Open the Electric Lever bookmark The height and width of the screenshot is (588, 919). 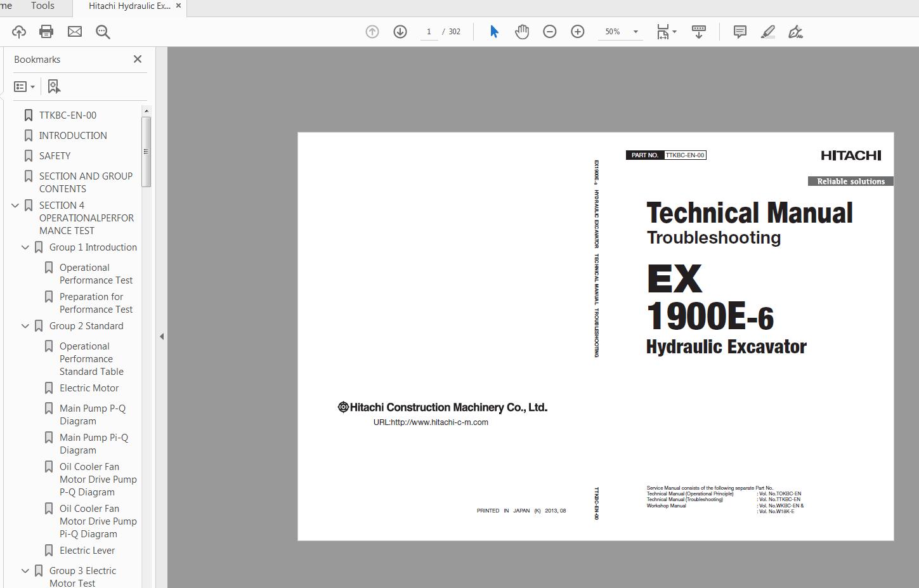tap(87, 551)
